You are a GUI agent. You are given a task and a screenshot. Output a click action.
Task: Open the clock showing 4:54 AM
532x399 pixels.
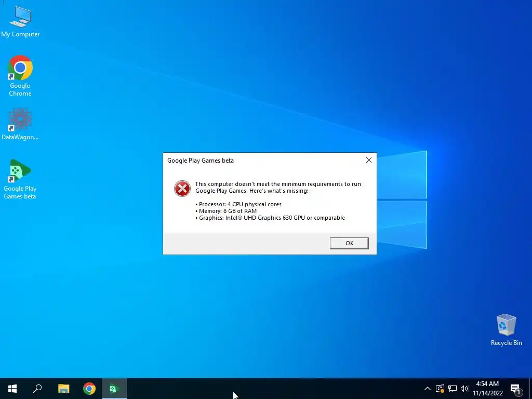(x=487, y=389)
